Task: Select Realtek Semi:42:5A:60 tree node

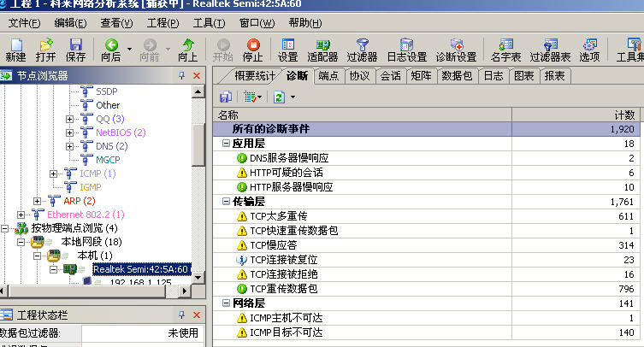Action: (x=140, y=269)
